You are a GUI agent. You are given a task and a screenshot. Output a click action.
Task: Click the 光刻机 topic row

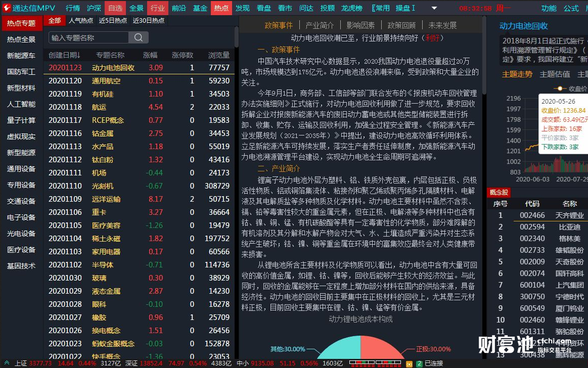click(139, 186)
